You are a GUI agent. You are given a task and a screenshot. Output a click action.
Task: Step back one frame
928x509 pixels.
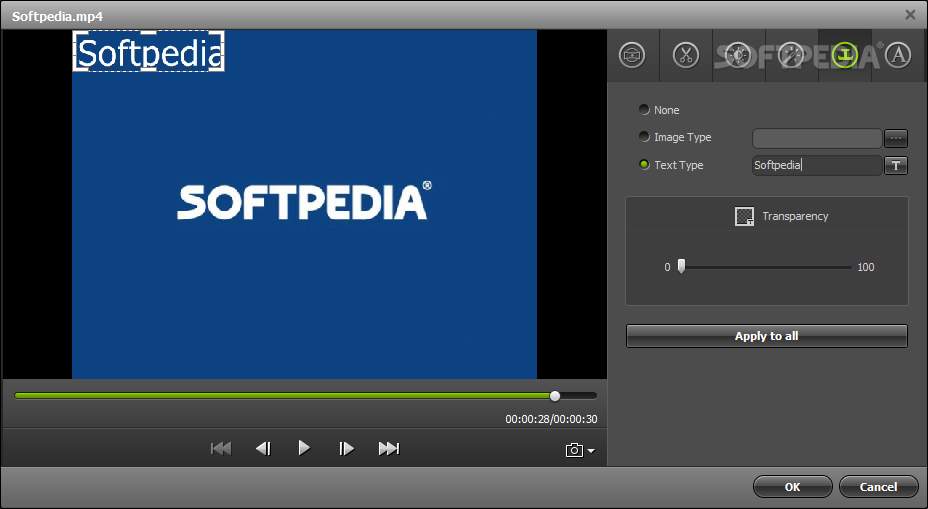[x=263, y=449]
